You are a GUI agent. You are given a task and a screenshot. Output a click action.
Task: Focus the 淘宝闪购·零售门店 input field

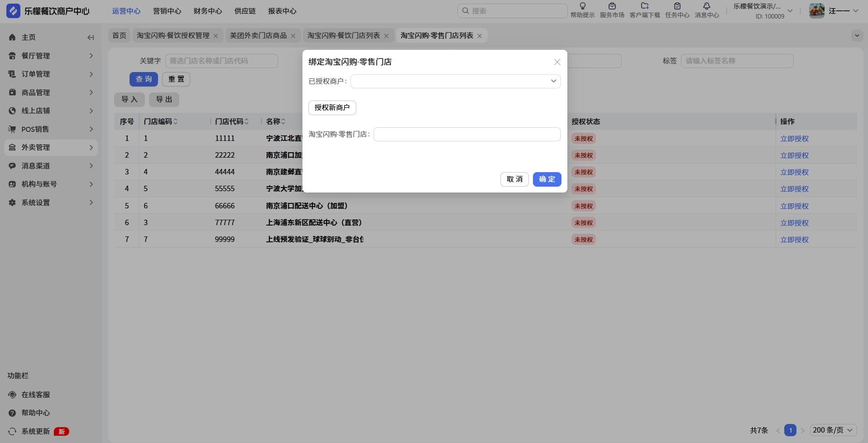point(467,135)
